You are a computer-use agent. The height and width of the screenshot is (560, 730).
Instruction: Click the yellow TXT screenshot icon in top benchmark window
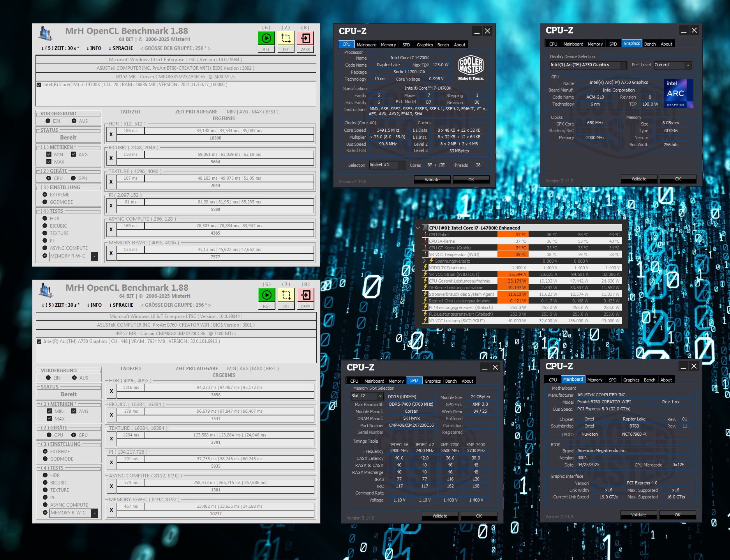(x=286, y=38)
